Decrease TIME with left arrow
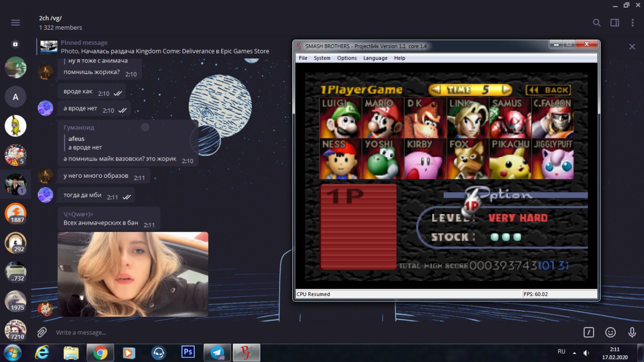Image resolution: width=644 pixels, height=362 pixels. [x=436, y=90]
